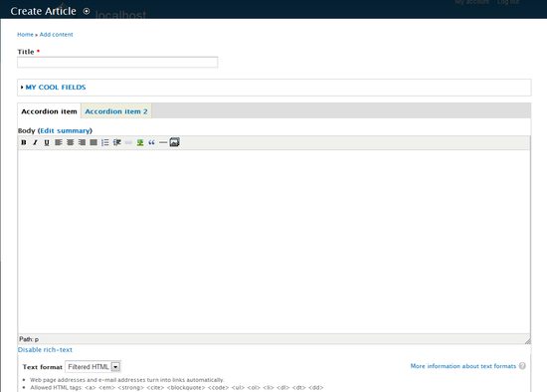
Task: Insert a numbered list
Action: click(105, 142)
